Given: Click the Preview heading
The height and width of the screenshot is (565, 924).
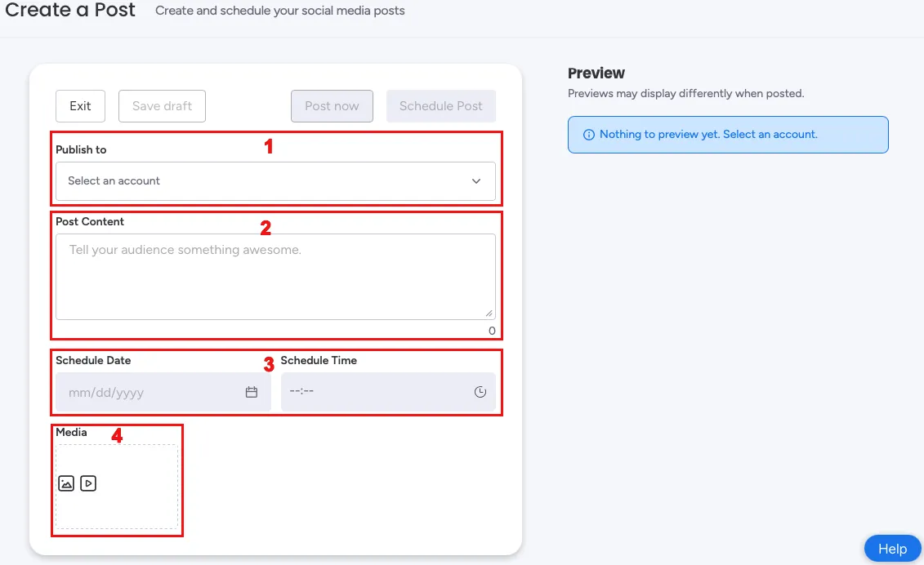Looking at the screenshot, I should pos(596,73).
